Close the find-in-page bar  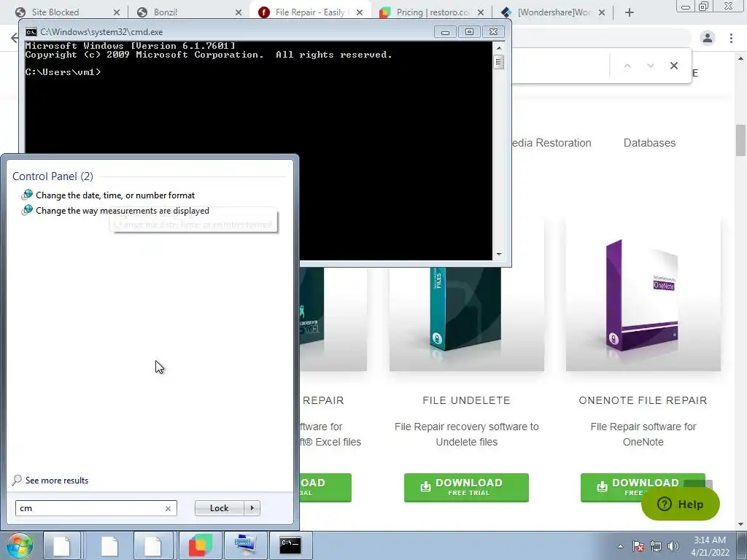click(673, 66)
